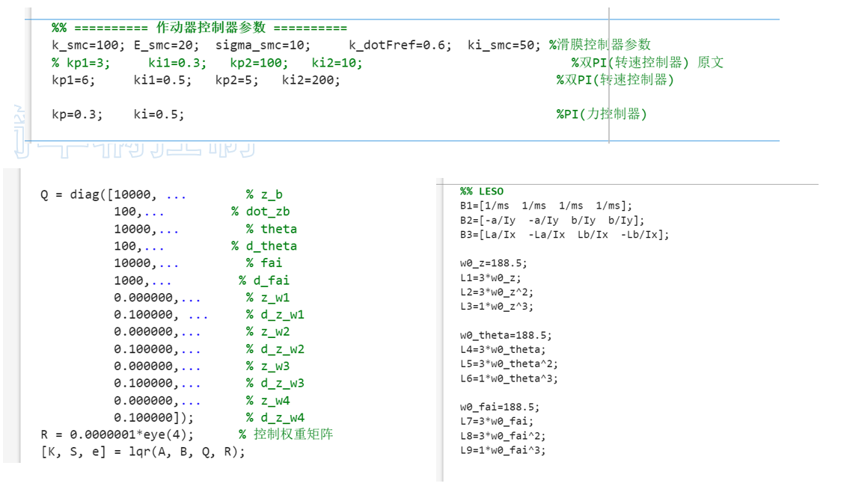Viewport: 844px width, 504px height.
Task: Click commented ki1=0.3; value
Action: pyautogui.click(x=177, y=63)
